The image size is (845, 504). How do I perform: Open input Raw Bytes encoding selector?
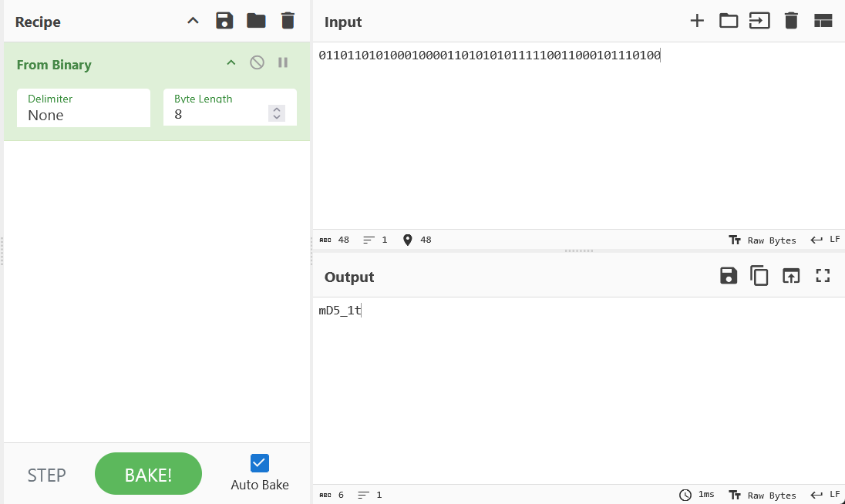[x=762, y=240]
